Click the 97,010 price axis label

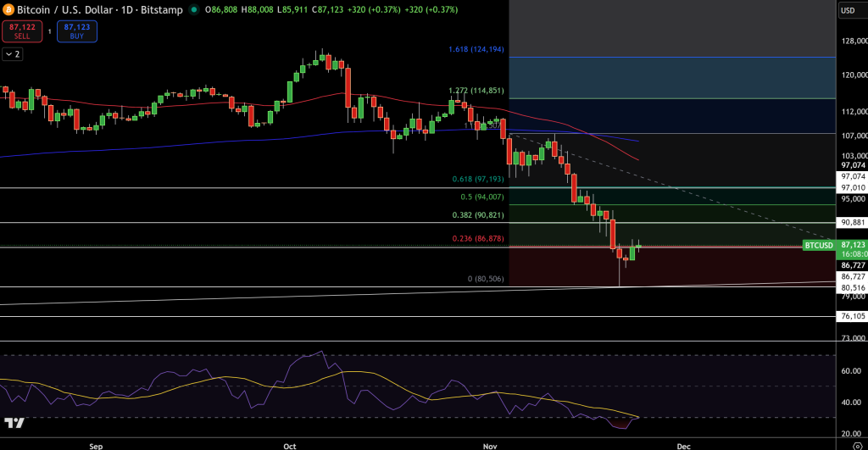pyautogui.click(x=853, y=187)
